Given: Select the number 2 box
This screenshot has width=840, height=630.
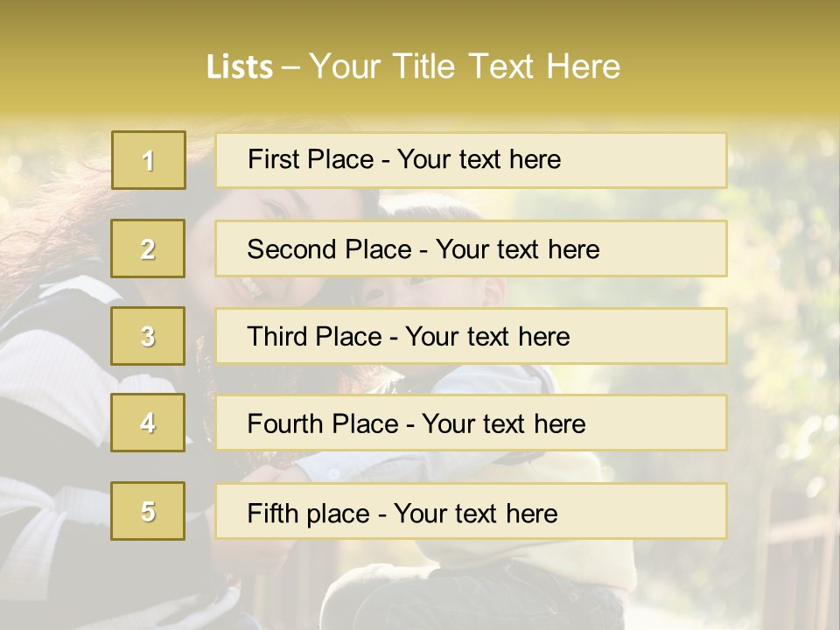Looking at the screenshot, I should [148, 248].
